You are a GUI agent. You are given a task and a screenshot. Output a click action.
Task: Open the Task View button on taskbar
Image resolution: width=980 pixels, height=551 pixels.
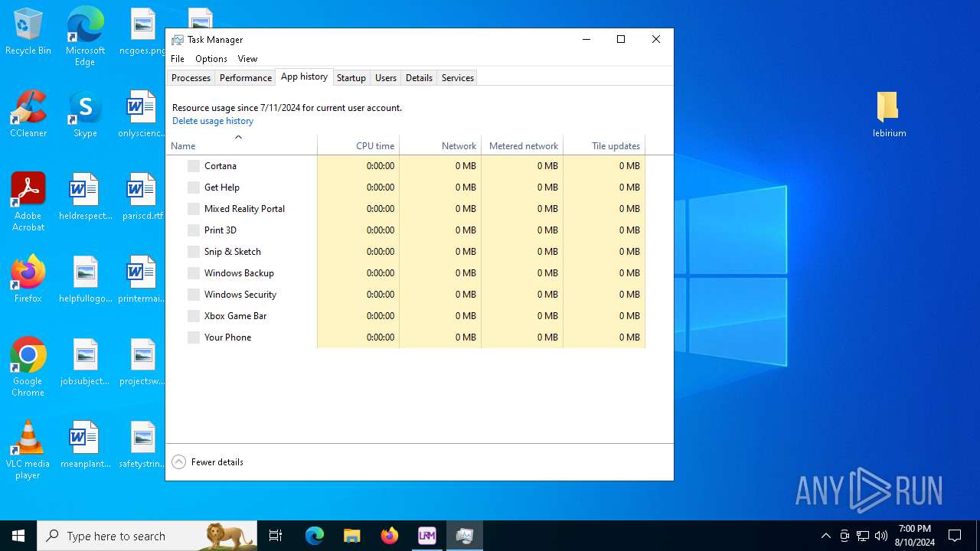276,536
